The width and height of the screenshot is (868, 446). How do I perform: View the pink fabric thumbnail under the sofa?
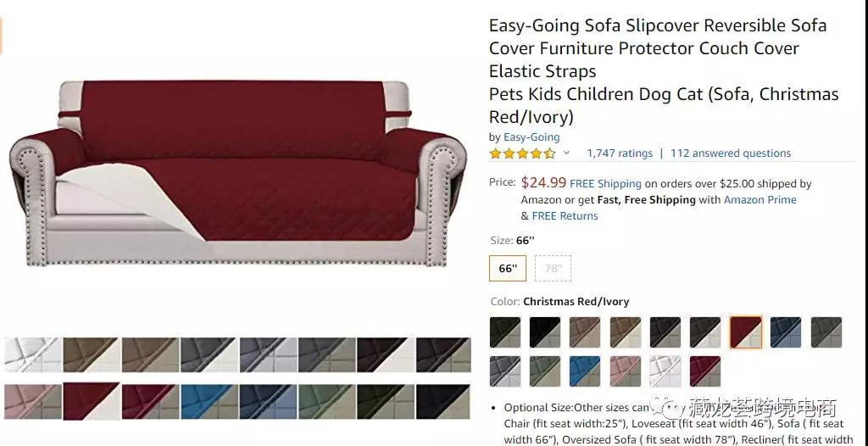tap(32, 401)
